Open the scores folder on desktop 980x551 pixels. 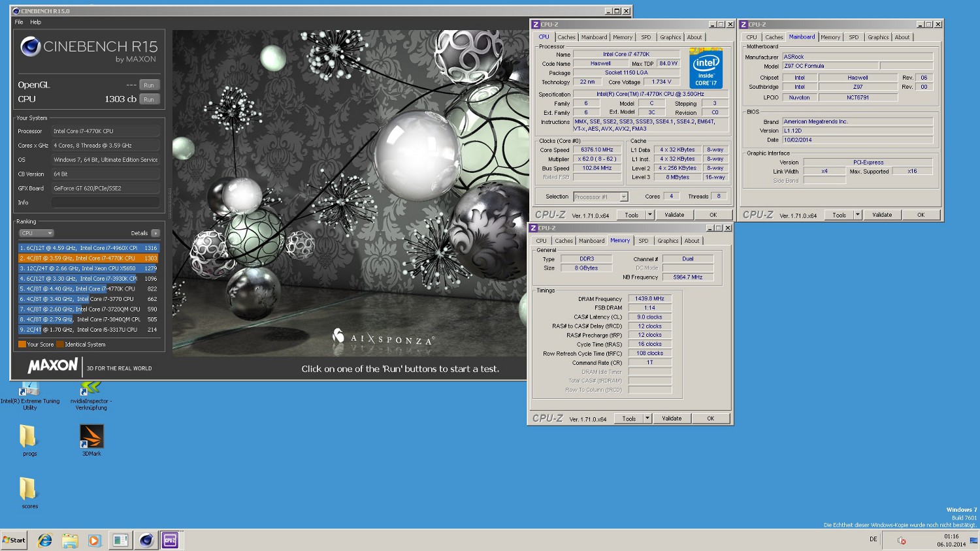[28, 493]
